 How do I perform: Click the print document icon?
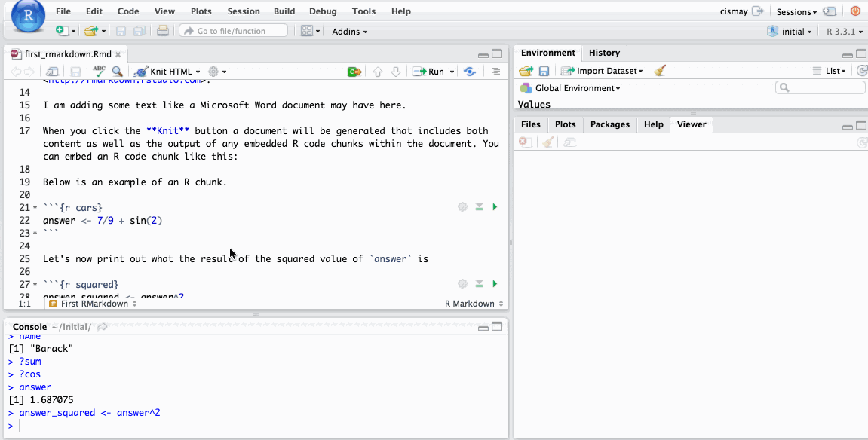163,31
